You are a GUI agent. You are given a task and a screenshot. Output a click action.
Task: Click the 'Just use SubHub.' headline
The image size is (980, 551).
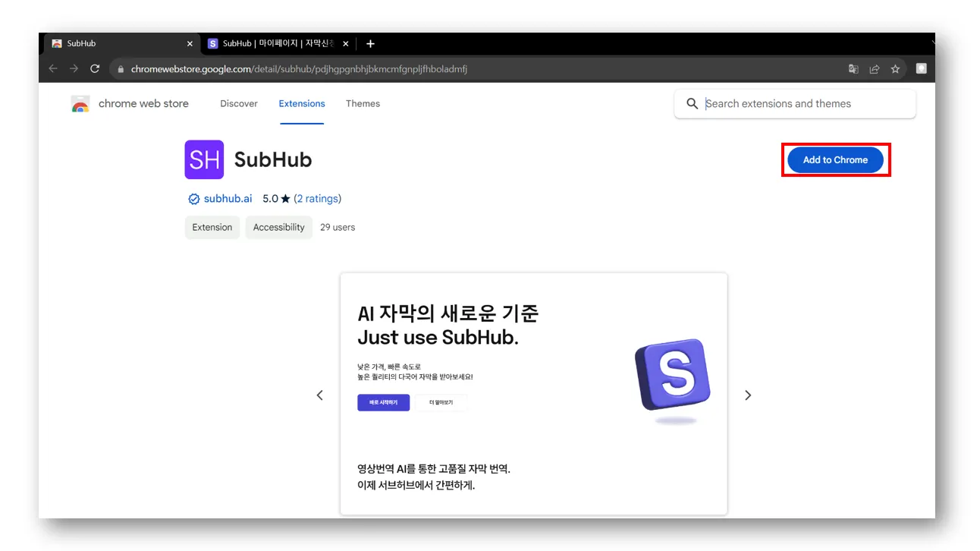pos(438,337)
